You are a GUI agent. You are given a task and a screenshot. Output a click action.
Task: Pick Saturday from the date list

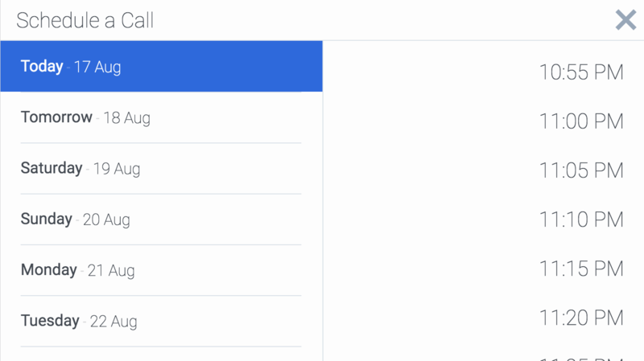52,168
